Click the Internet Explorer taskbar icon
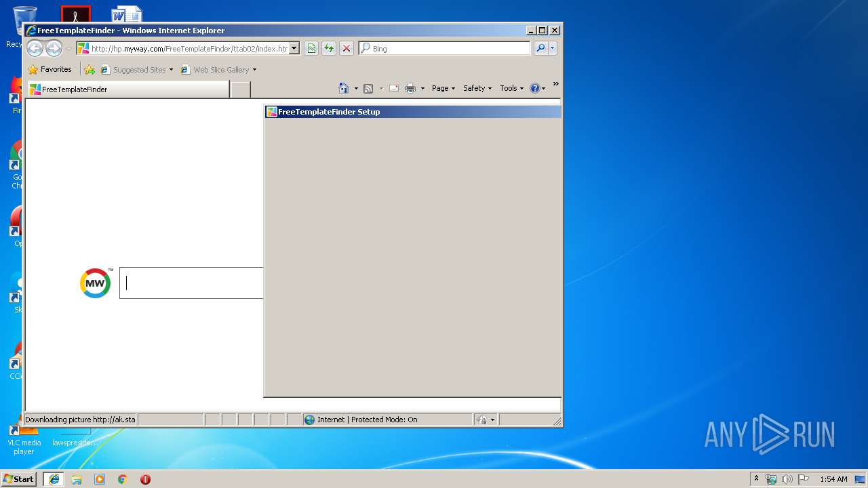 pyautogui.click(x=54, y=479)
